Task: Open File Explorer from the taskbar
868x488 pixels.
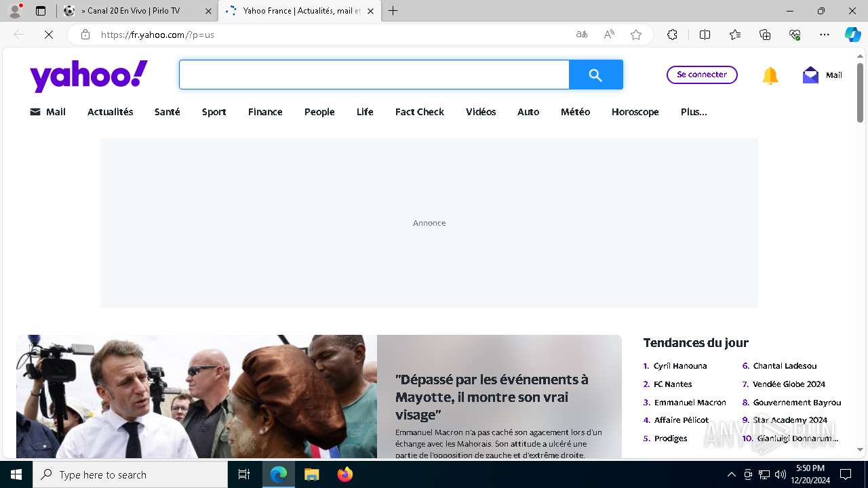Action: pos(311,474)
